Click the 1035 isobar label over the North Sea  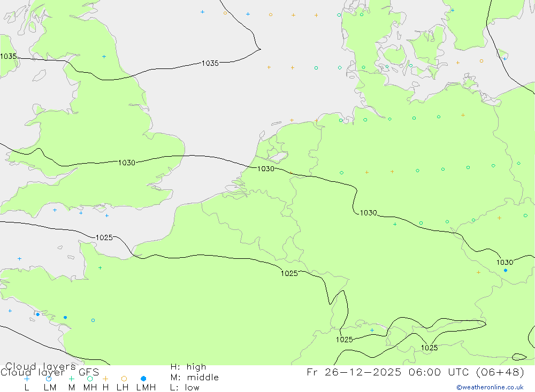coord(210,63)
